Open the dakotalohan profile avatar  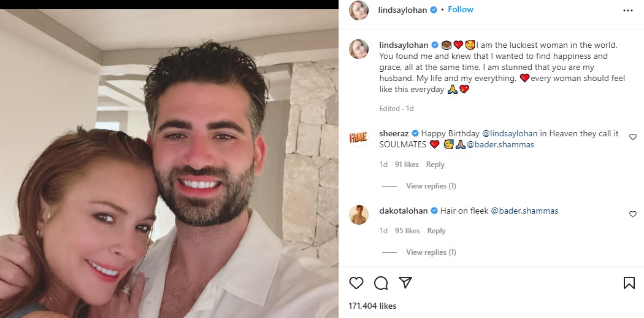(359, 215)
